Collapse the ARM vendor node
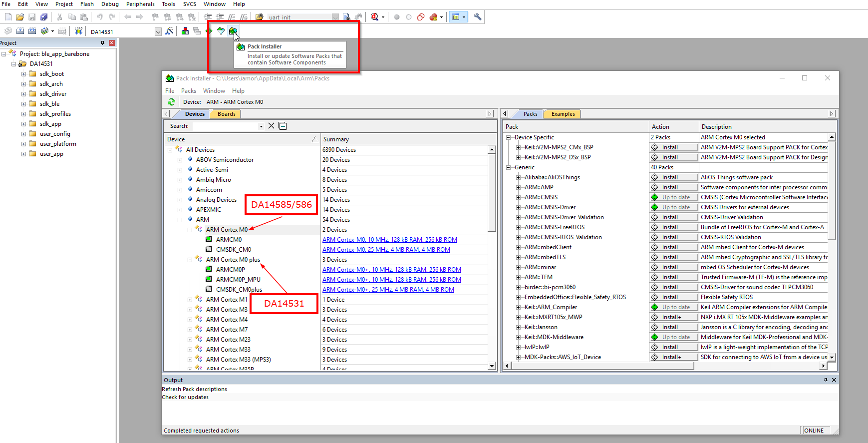The height and width of the screenshot is (443, 868). [180, 220]
